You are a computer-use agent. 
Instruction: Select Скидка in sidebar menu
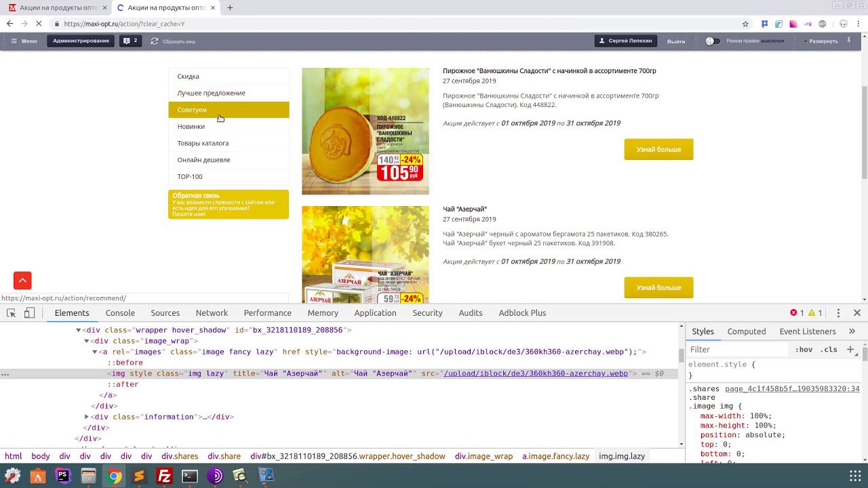pyautogui.click(x=229, y=76)
